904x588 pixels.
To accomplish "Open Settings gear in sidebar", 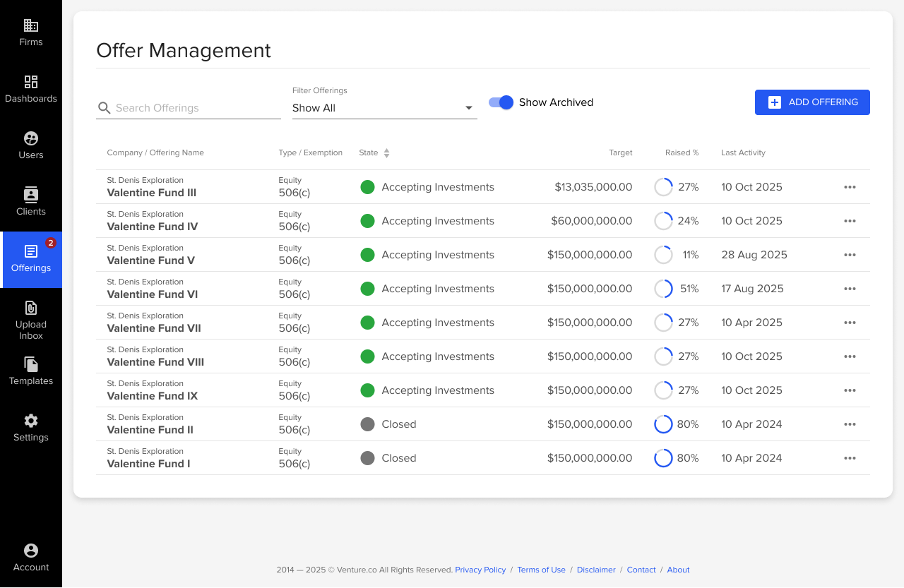I will pos(31,421).
